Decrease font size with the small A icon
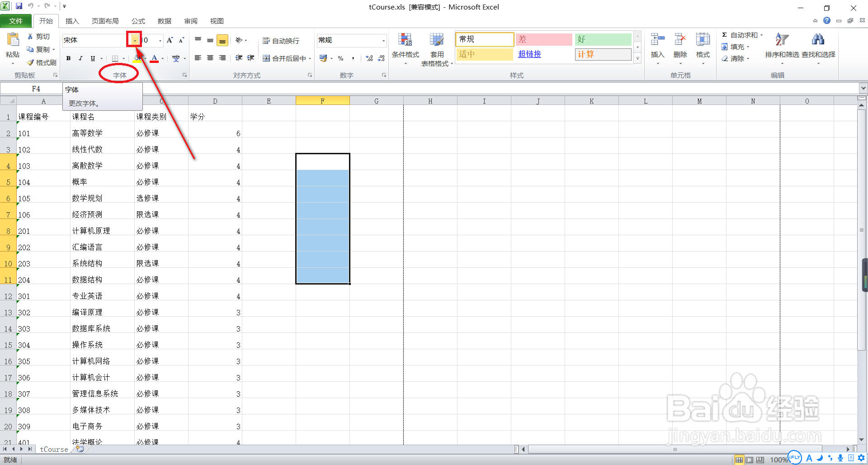Screen dimensions: 868x465 click(x=181, y=40)
